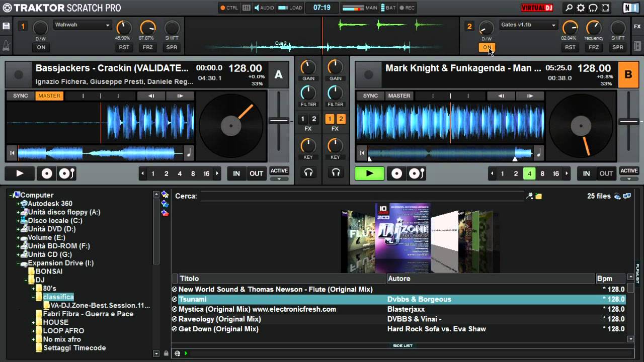Click the Cerca search field
This screenshot has width=644, height=362.
click(362, 196)
